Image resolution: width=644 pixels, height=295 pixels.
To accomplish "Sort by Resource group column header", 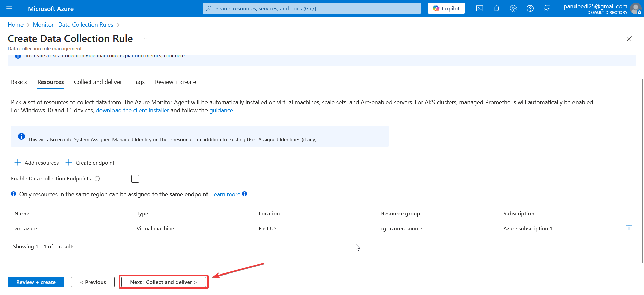I will (401, 214).
